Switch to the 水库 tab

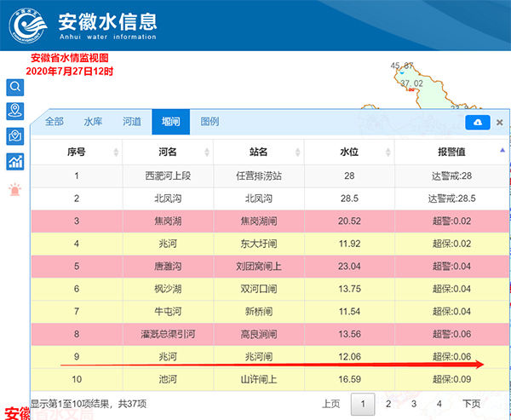coord(93,122)
